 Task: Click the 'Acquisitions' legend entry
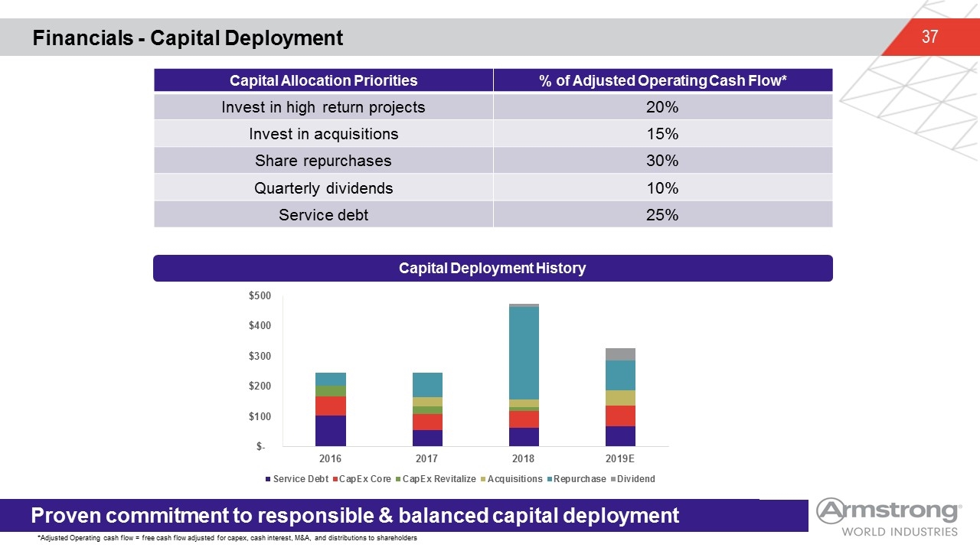tap(511, 479)
